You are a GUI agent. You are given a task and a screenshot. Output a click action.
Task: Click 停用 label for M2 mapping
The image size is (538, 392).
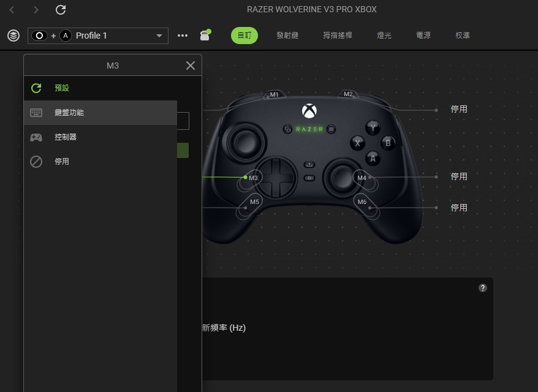(459, 110)
